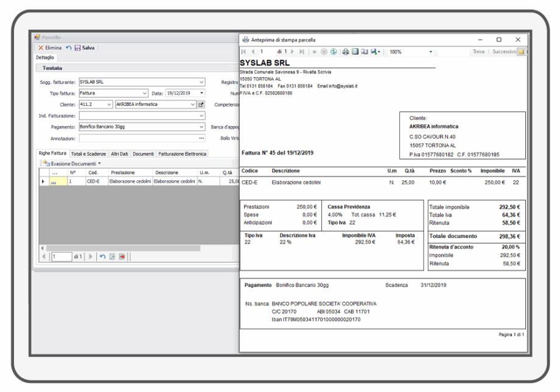Print the parcella with the printer icon

[x=345, y=52]
